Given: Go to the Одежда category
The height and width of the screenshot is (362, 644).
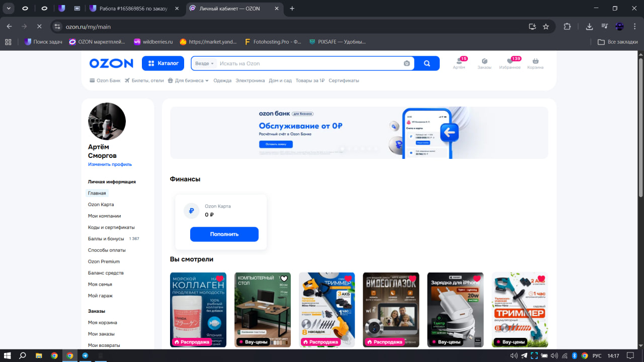Looking at the screenshot, I should pos(222,80).
